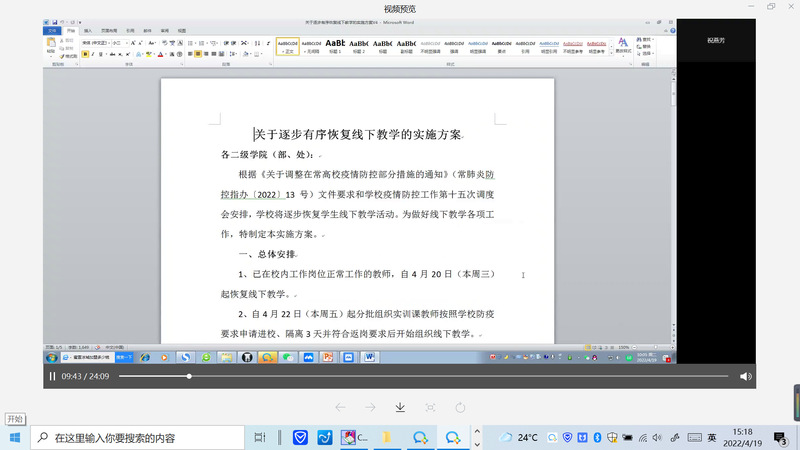Expand the Word styles gallery
800x450 pixels.
[x=611, y=53]
